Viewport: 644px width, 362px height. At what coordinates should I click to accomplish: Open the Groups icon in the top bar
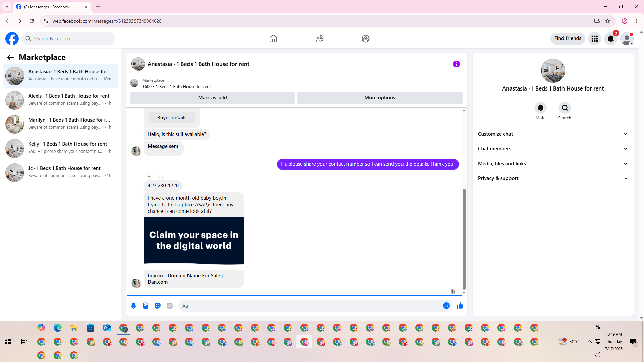tap(366, 39)
